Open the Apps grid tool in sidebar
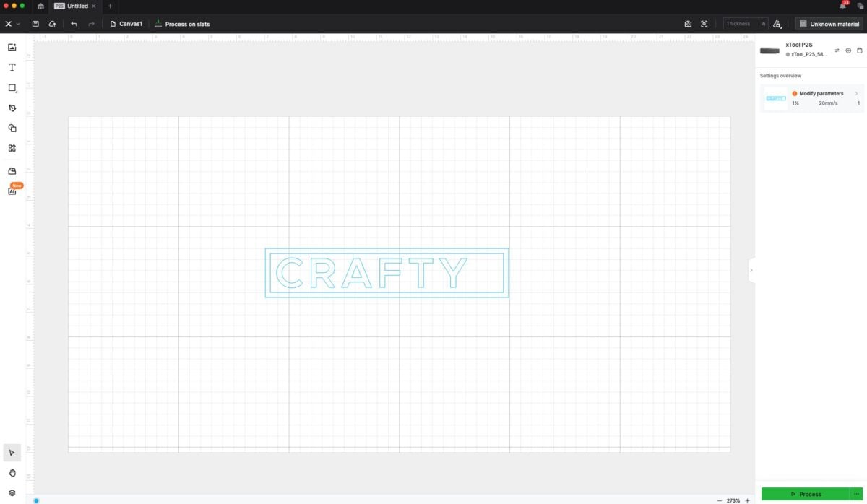The height and width of the screenshot is (504, 867). [12, 148]
